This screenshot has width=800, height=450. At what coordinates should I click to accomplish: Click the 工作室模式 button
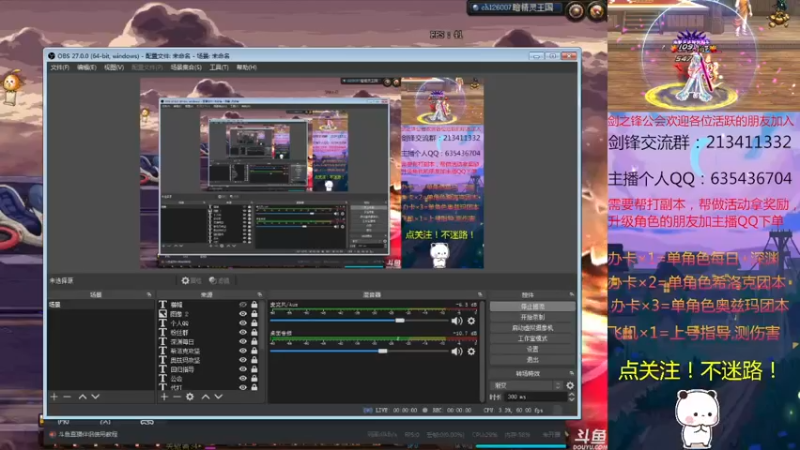(x=532, y=339)
